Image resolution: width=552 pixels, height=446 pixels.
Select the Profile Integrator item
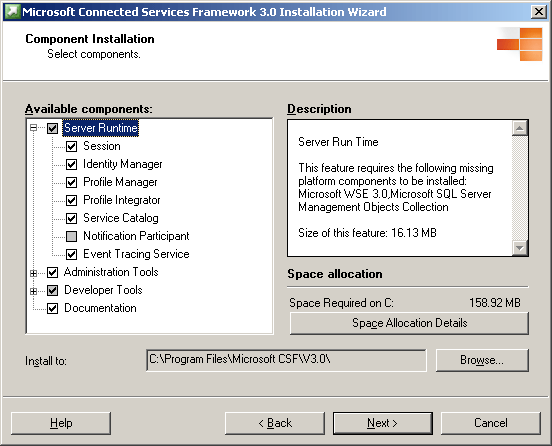122,200
